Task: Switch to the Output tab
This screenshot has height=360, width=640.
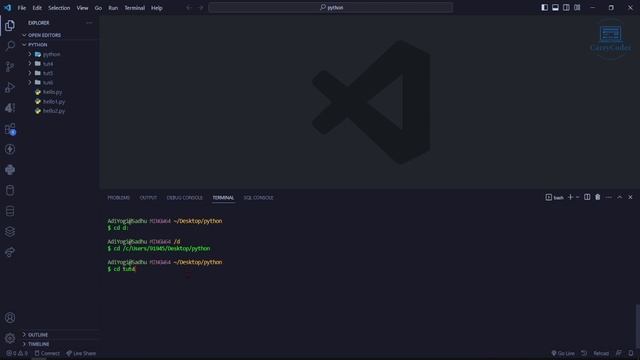Action: click(148, 198)
